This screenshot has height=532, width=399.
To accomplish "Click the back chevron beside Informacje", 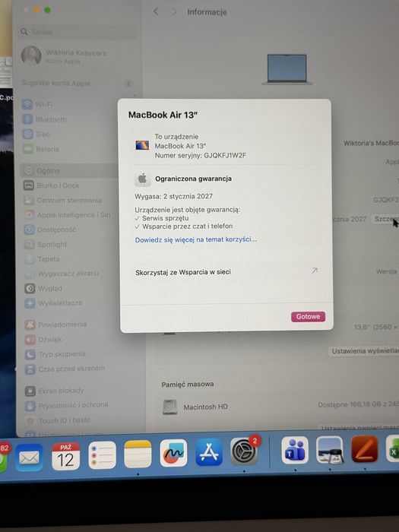I will pyautogui.click(x=156, y=11).
